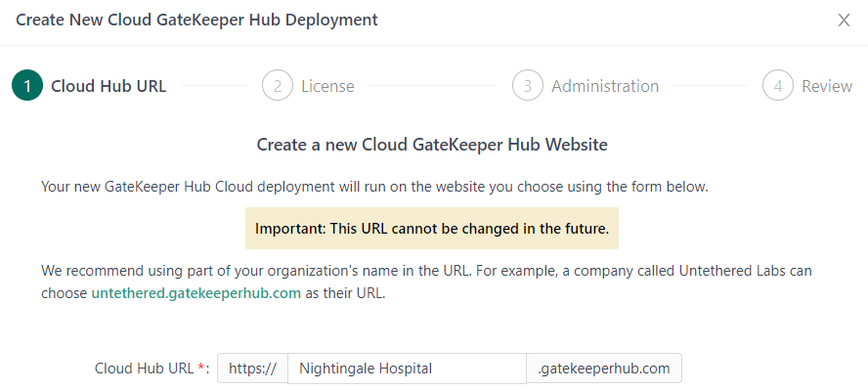Click the Cloud Hub URL field label
The height and width of the screenshot is (391, 868).
[145, 369]
